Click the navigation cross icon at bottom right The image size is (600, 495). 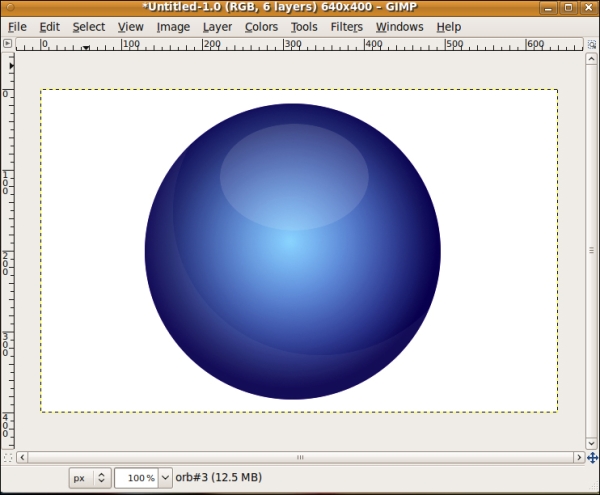pos(592,458)
